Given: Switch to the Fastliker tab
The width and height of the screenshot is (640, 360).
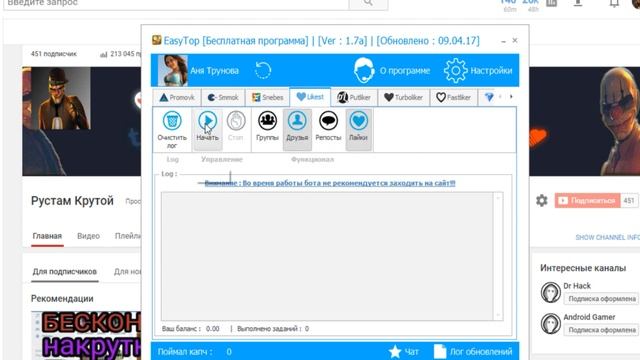Looking at the screenshot, I should 453,98.
